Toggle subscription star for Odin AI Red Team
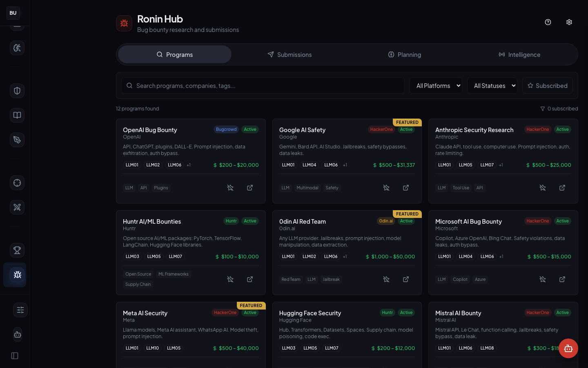The width and height of the screenshot is (588, 368). click(386, 279)
